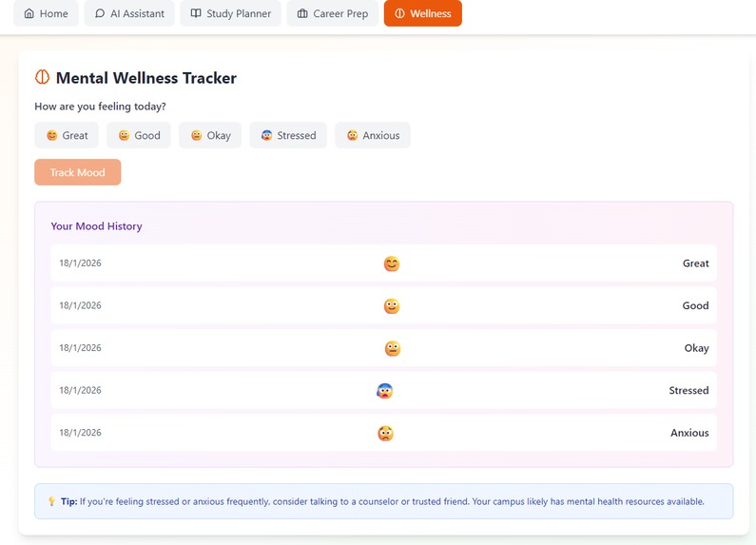Choose the Great mood option
756x545 pixels.
click(x=67, y=135)
